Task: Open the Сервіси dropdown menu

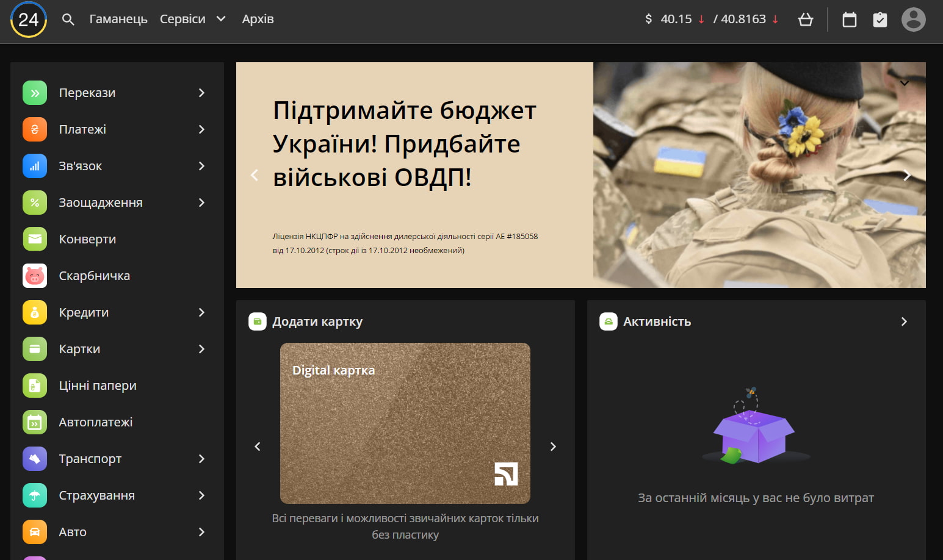Action: click(x=193, y=20)
